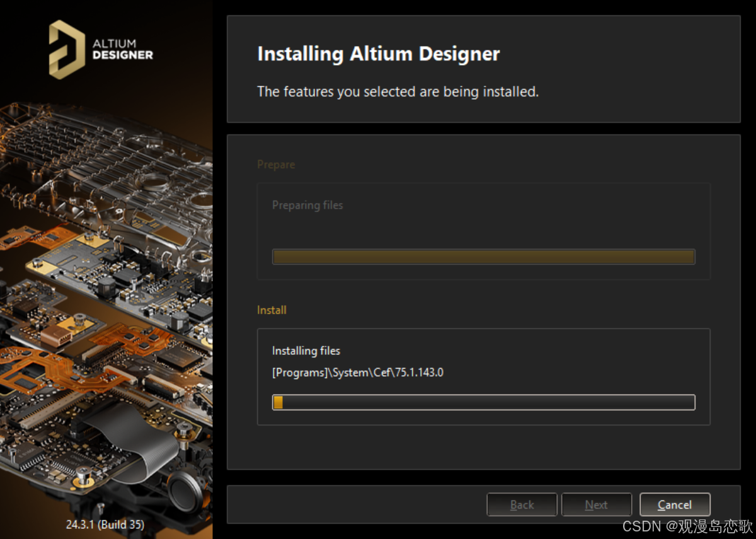Click the [Programs]\System\Cef\75.1.143.0 path text
Image resolution: width=756 pixels, height=539 pixels.
pos(358,373)
